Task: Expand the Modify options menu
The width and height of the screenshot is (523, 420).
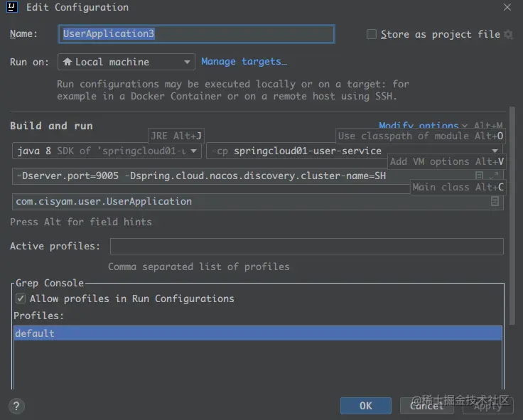Action: point(423,126)
